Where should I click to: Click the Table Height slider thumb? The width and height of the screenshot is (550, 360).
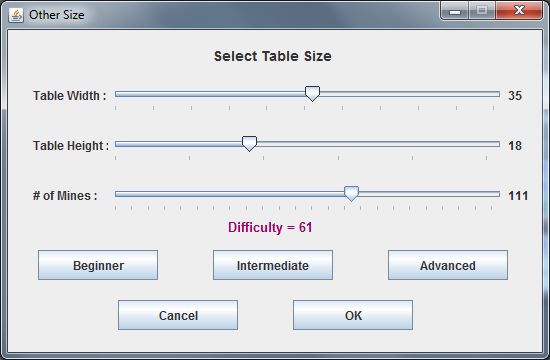pos(249,144)
